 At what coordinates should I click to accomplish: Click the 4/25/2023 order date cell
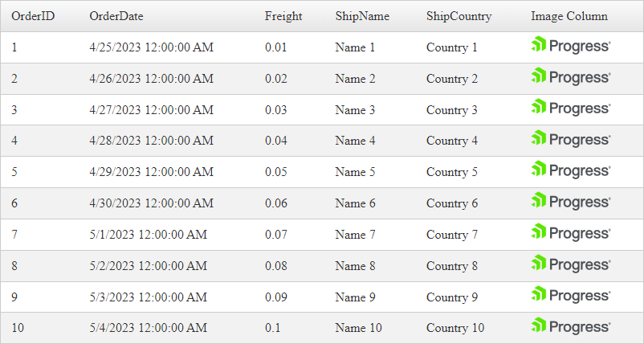pos(152,47)
